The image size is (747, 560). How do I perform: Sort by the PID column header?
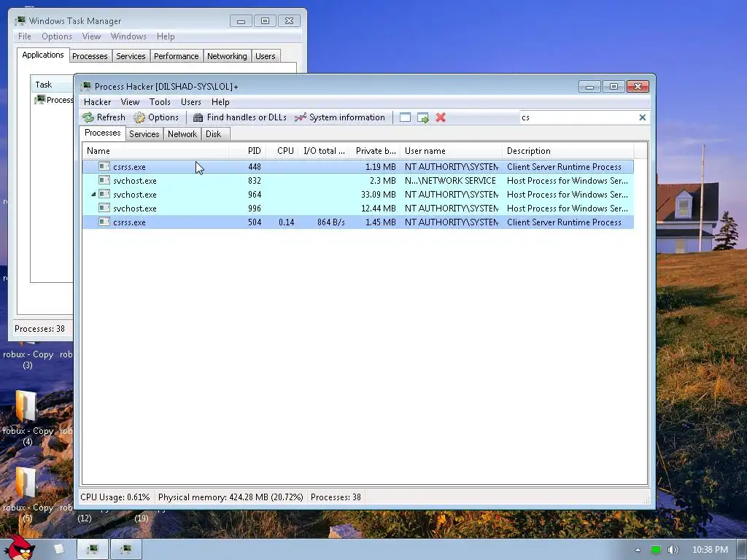(247, 151)
